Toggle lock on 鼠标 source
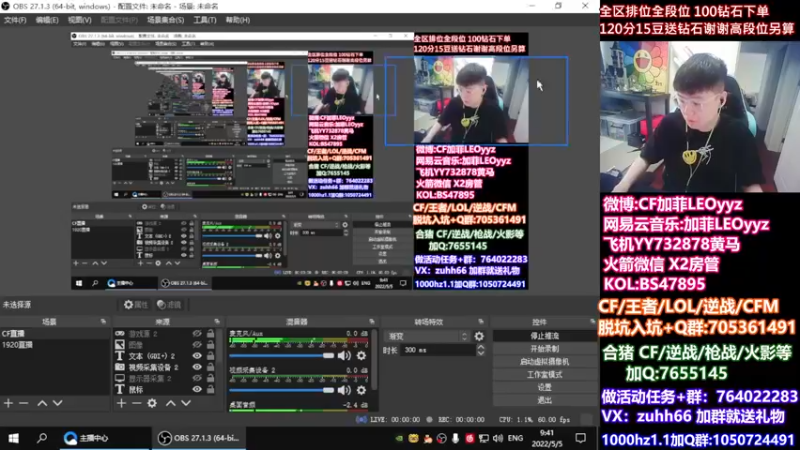 click(210, 389)
